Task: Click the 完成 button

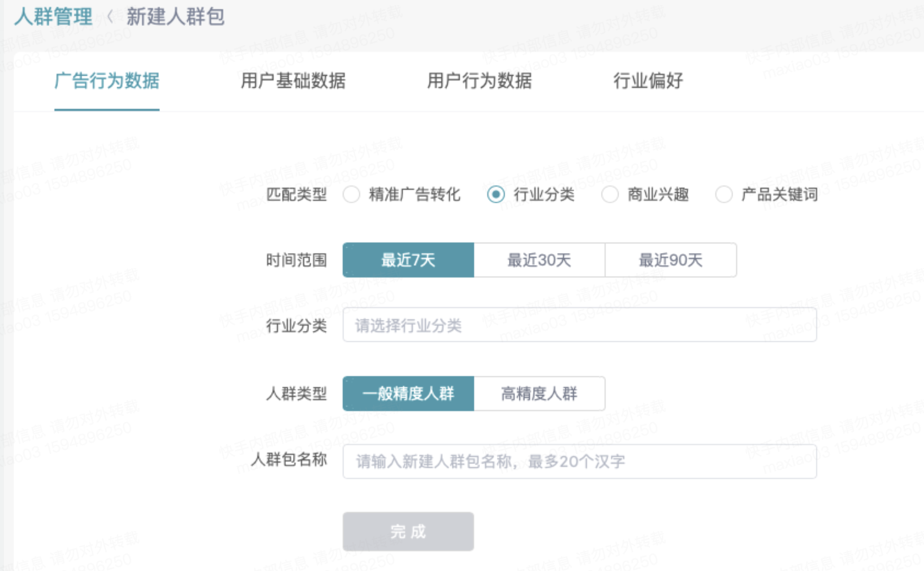Action: tap(408, 532)
